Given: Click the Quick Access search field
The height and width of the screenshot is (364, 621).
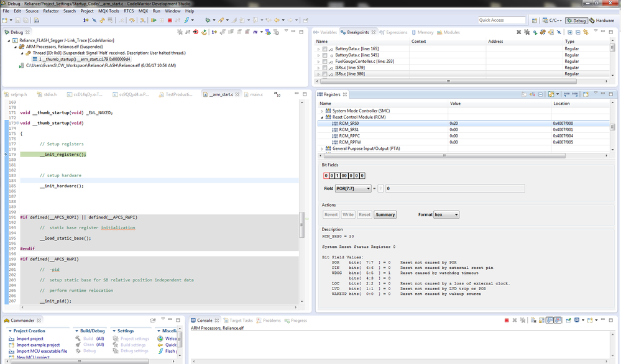Looking at the screenshot, I should [x=502, y=20].
